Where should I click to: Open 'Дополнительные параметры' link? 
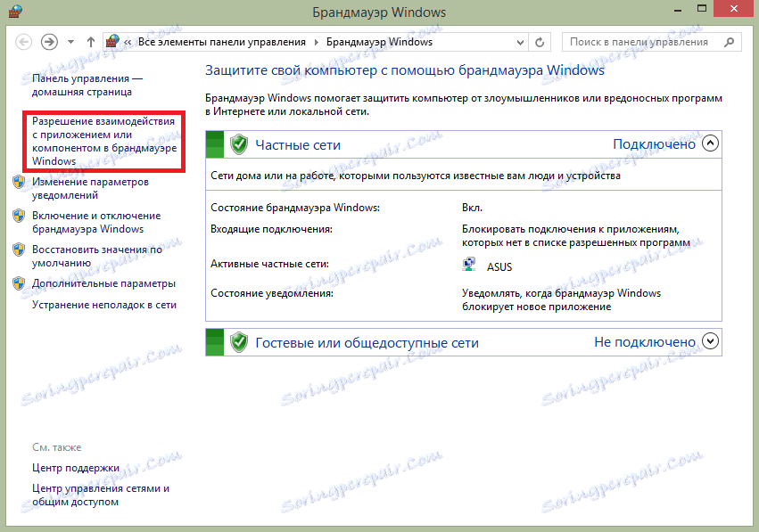[103, 283]
